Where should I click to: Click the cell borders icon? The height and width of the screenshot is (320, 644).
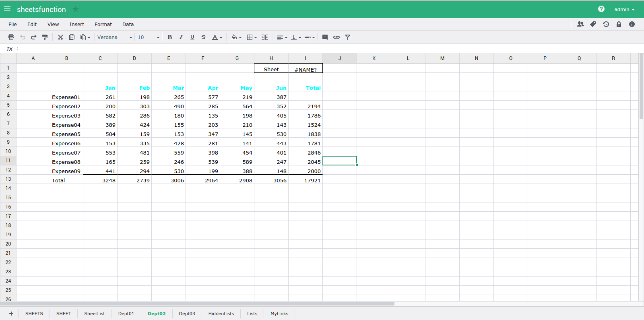[250, 37]
